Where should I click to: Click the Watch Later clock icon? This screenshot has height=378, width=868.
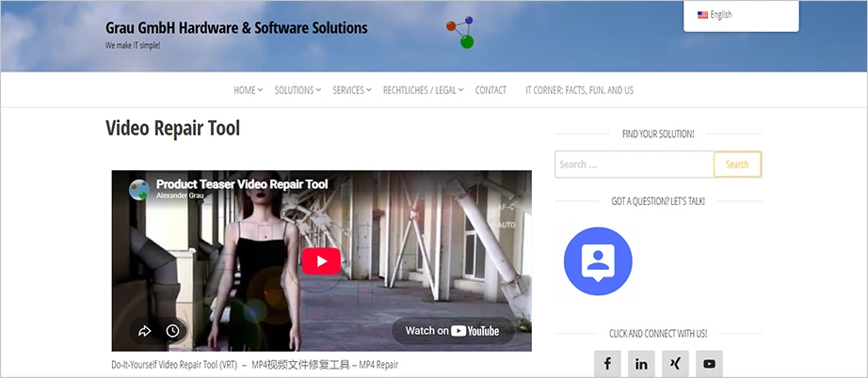pos(172,331)
